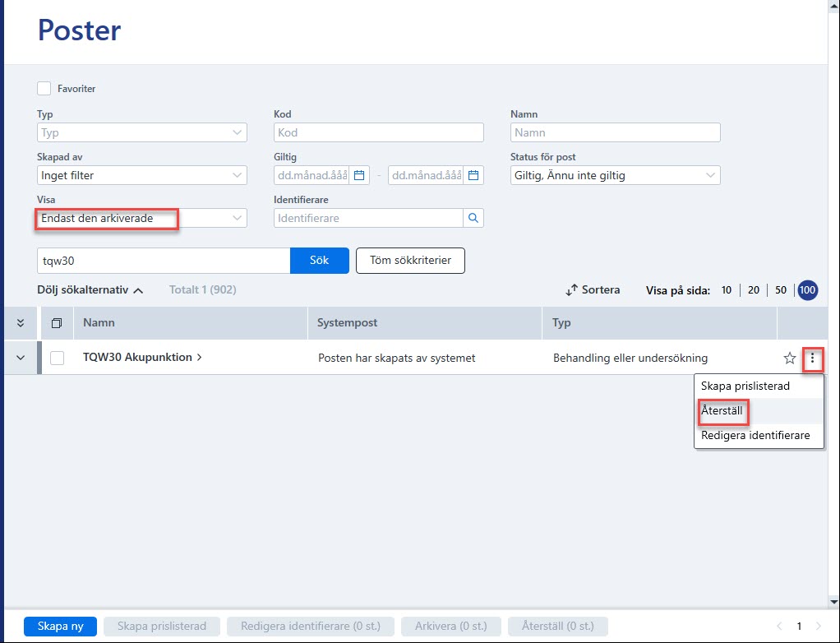This screenshot has height=643, width=840.
Task: Go to next page arrow
Action: 818,626
